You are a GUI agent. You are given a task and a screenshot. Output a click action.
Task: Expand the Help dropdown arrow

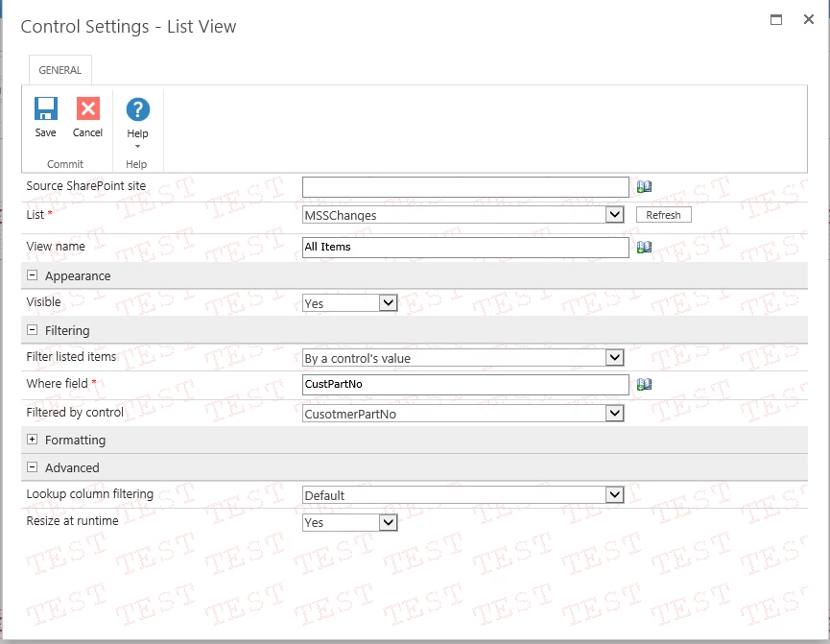tap(137, 147)
